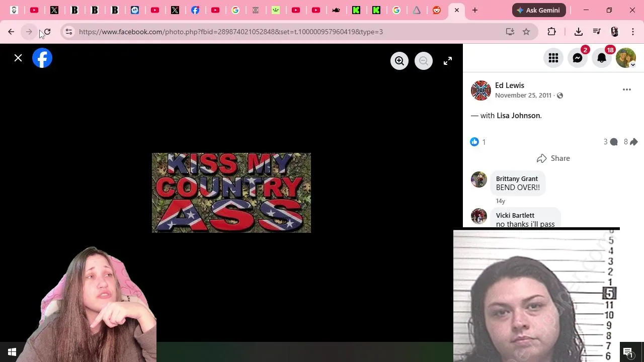Open the browser extensions menu
The width and height of the screenshot is (644, 362).
(552, 32)
